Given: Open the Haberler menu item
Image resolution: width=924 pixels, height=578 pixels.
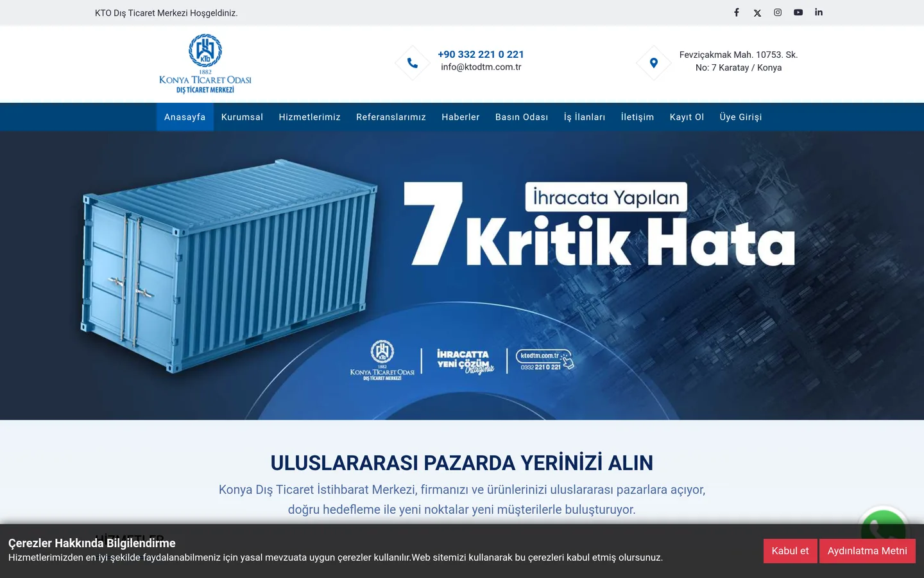Looking at the screenshot, I should pos(461,117).
